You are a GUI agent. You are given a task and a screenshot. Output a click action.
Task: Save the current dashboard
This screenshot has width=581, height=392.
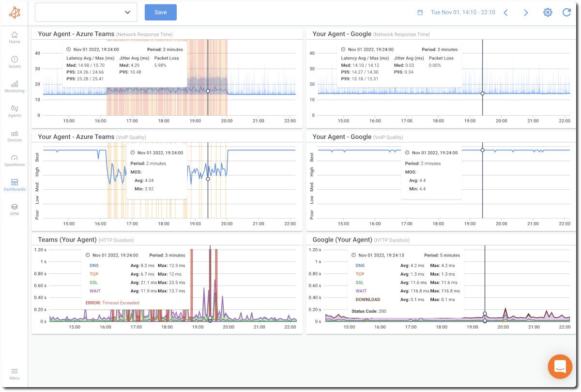160,12
